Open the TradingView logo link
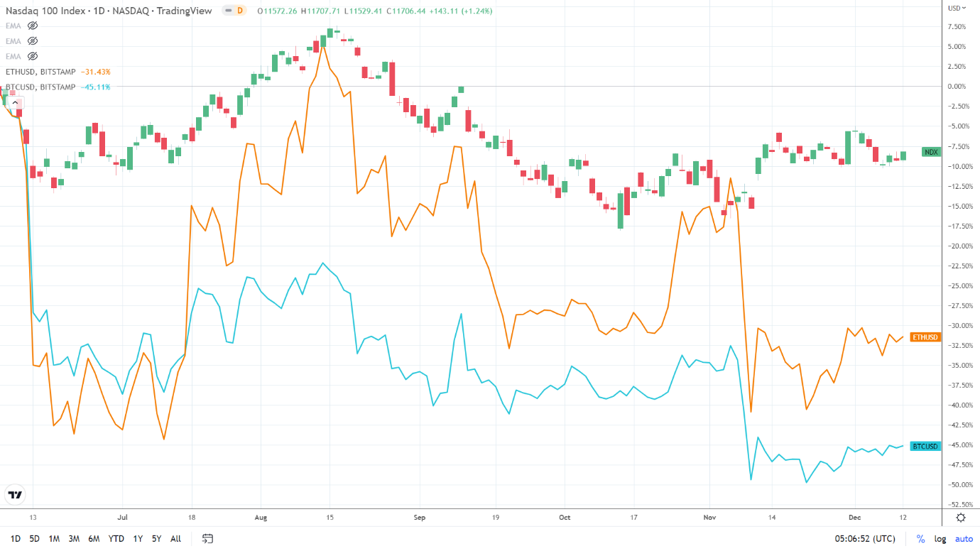The width and height of the screenshot is (980, 551). point(15,494)
